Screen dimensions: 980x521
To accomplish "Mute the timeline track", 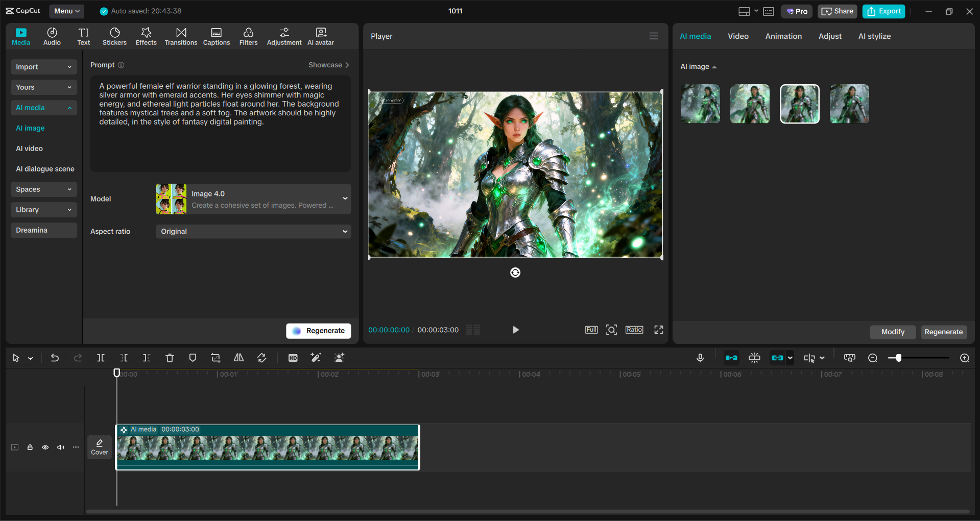I will 60,447.
